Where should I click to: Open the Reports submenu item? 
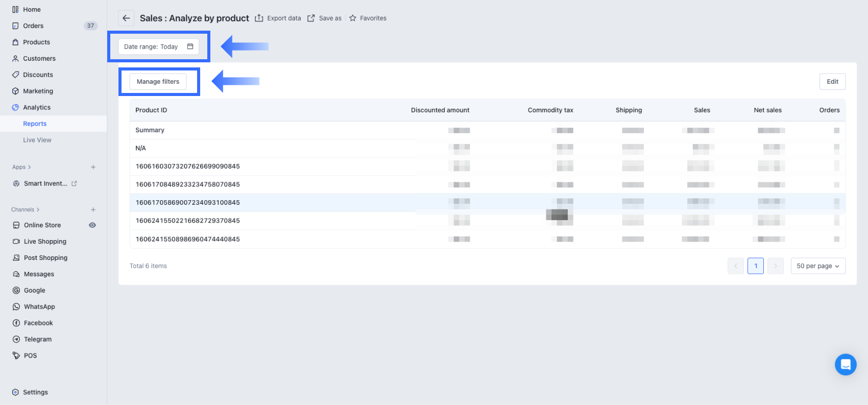click(x=53, y=124)
